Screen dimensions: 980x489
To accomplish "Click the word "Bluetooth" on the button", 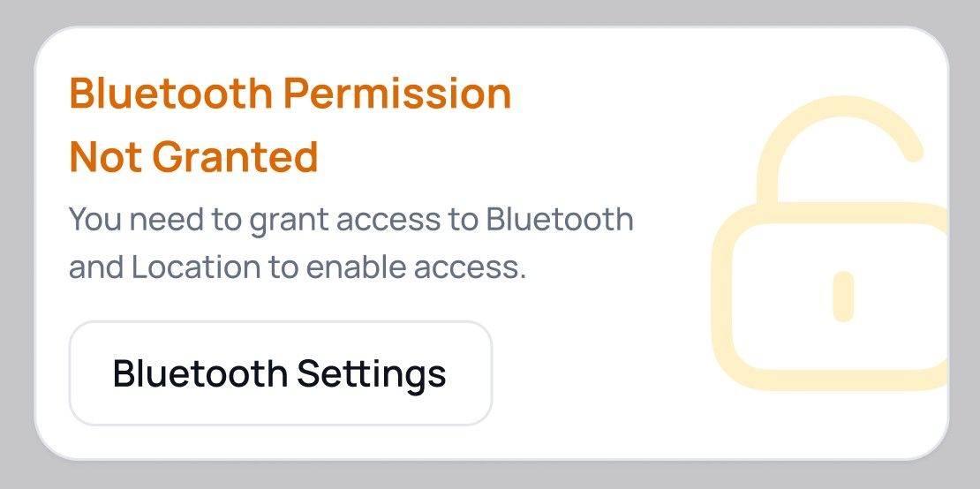I will coord(200,373).
